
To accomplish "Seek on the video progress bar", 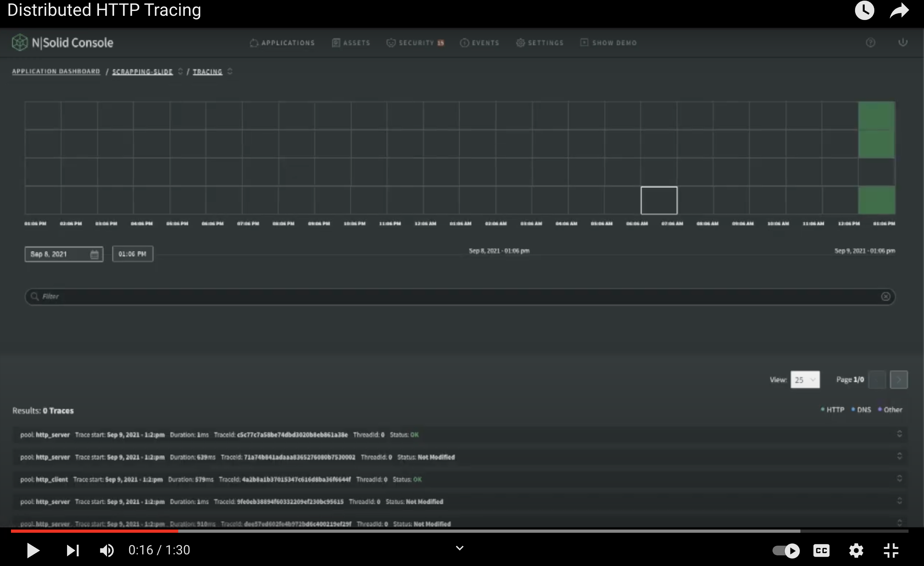I will click(x=450, y=531).
